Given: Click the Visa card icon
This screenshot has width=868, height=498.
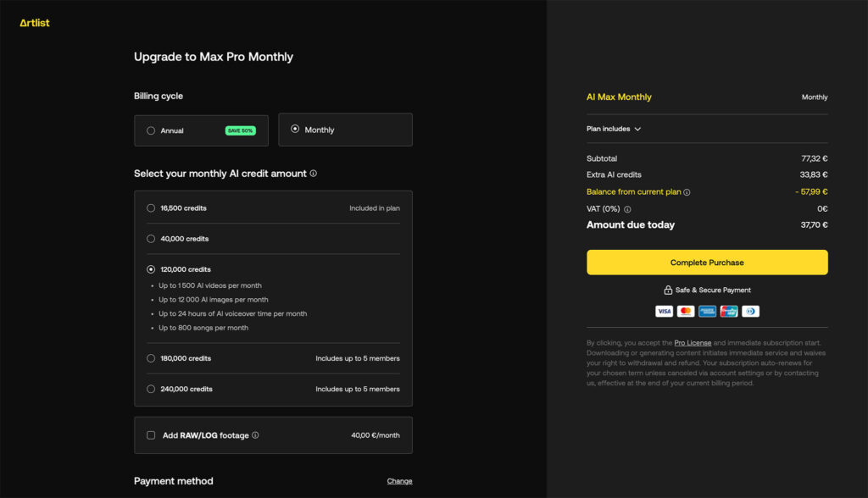Looking at the screenshot, I should tap(664, 312).
